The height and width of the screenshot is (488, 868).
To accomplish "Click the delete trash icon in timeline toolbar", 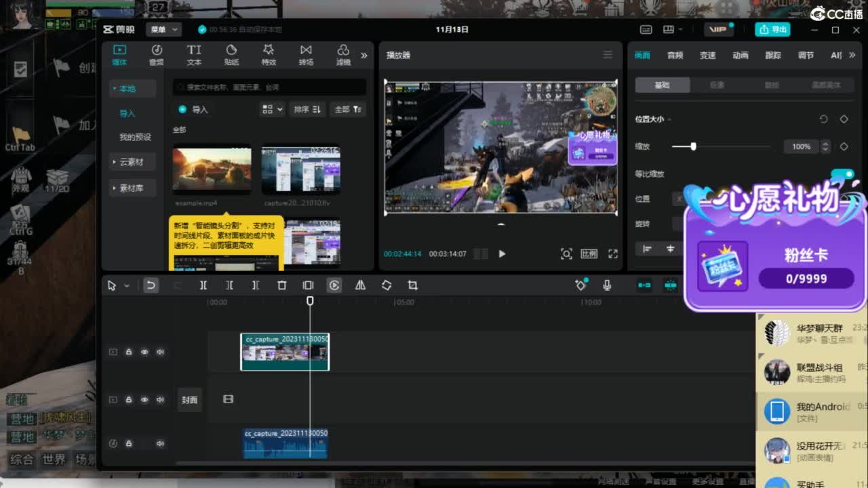I will click(x=281, y=285).
